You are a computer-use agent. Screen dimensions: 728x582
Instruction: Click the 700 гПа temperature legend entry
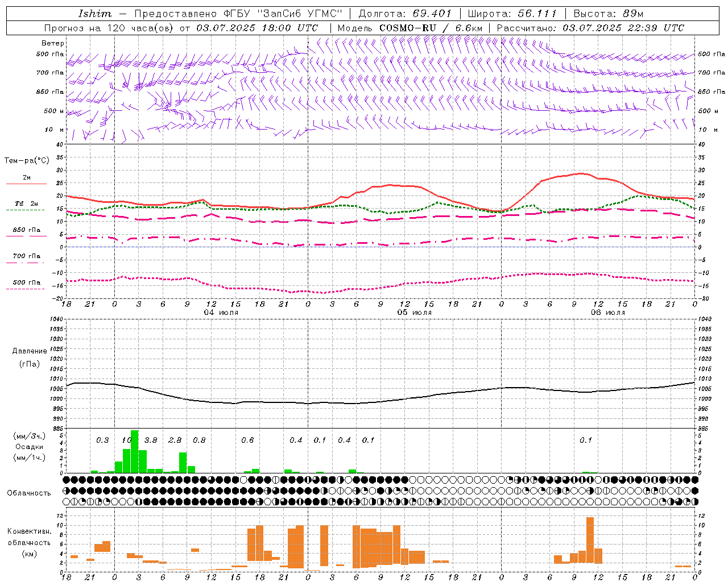26,256
